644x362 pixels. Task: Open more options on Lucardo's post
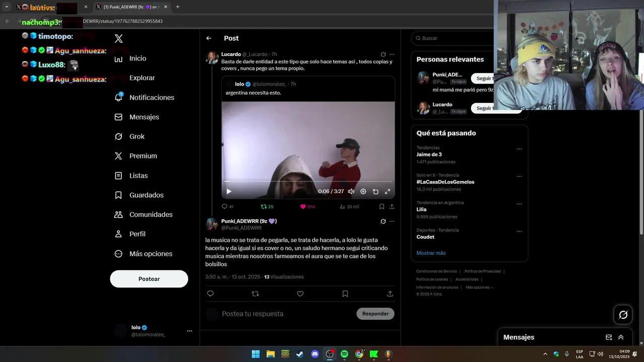click(392, 54)
